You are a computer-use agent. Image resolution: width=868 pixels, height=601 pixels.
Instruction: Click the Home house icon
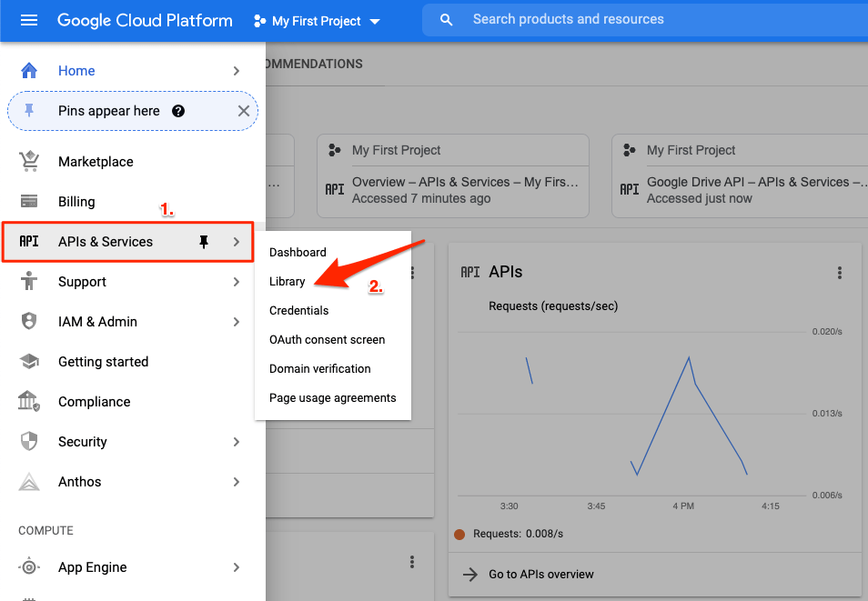pos(29,70)
